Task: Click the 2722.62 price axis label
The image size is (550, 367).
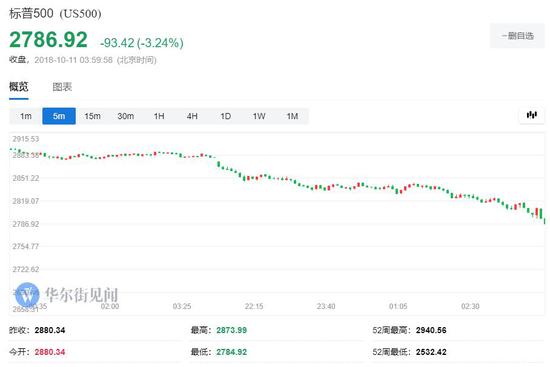Action: point(26,269)
